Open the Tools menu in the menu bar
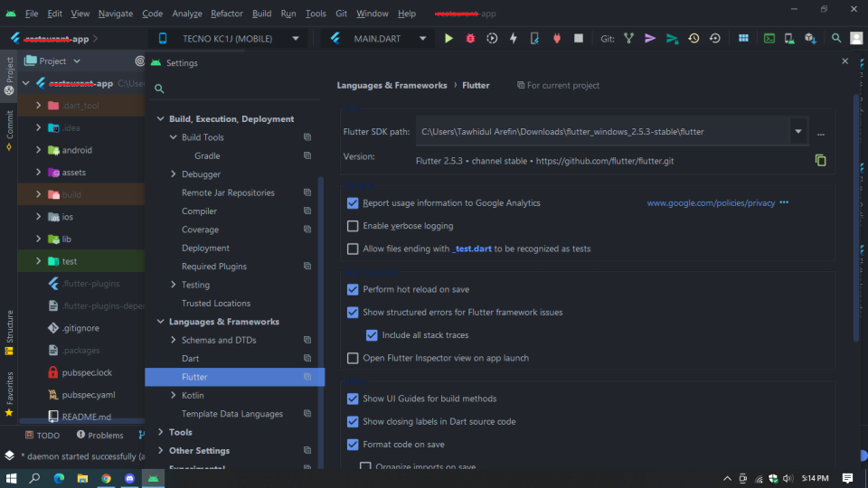This screenshot has height=488, width=868. point(316,14)
